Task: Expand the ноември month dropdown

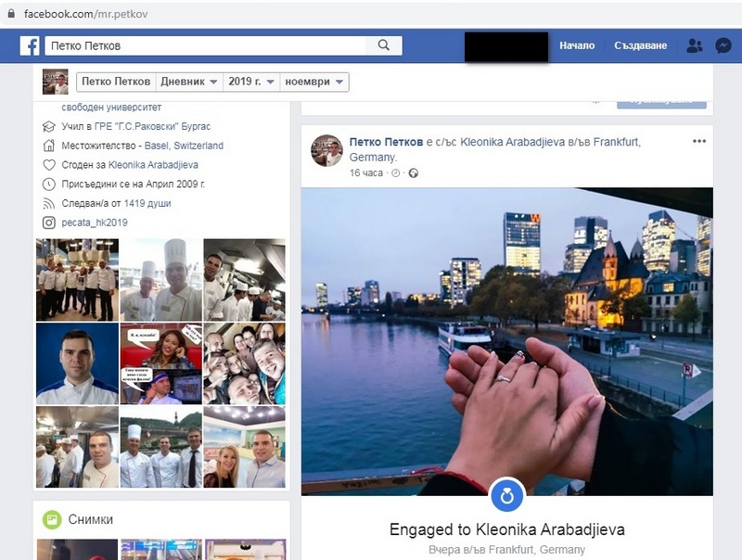Action: point(313,82)
